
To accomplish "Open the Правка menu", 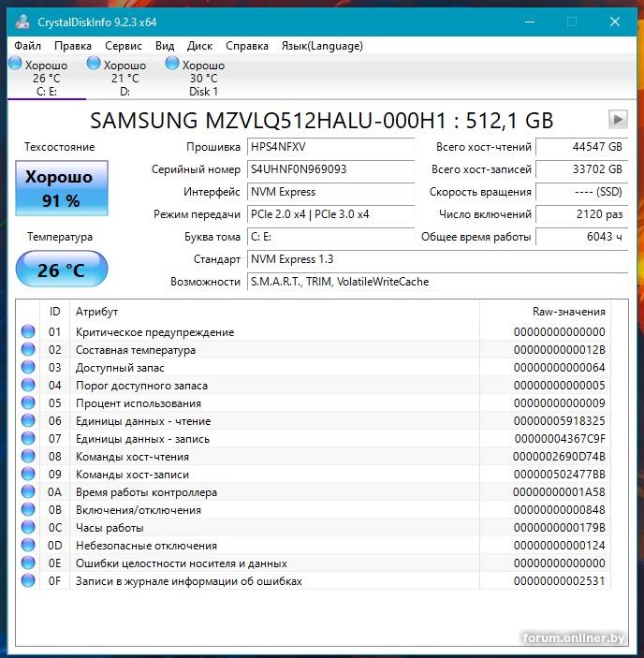I will (73, 46).
